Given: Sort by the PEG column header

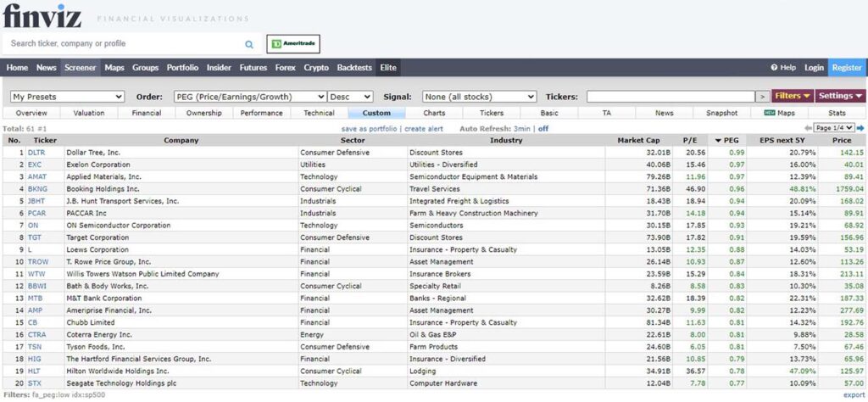Looking at the screenshot, I should tap(726, 140).
